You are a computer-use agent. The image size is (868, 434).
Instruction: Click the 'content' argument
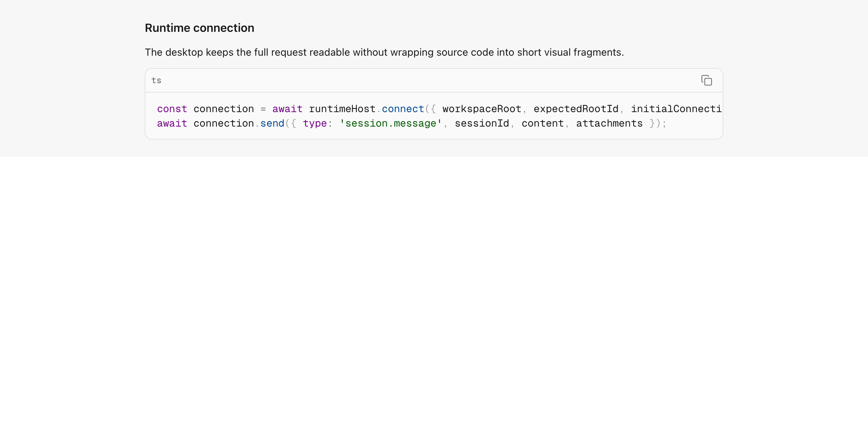(x=542, y=123)
